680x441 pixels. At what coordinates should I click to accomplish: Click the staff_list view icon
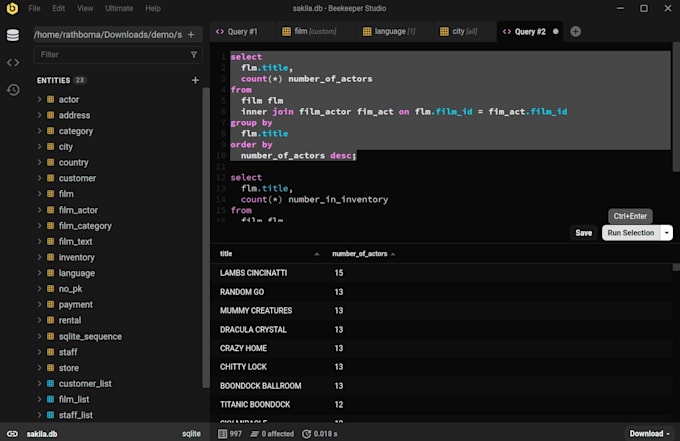tap(50, 415)
